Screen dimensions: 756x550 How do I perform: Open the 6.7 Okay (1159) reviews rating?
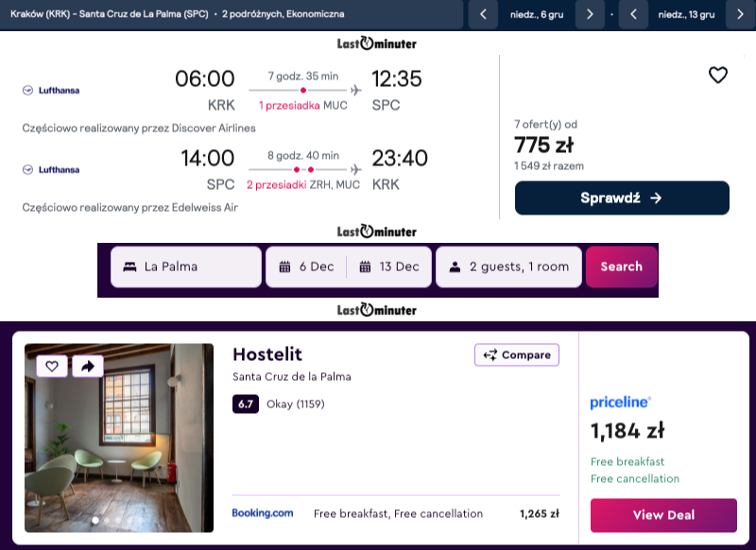point(279,404)
